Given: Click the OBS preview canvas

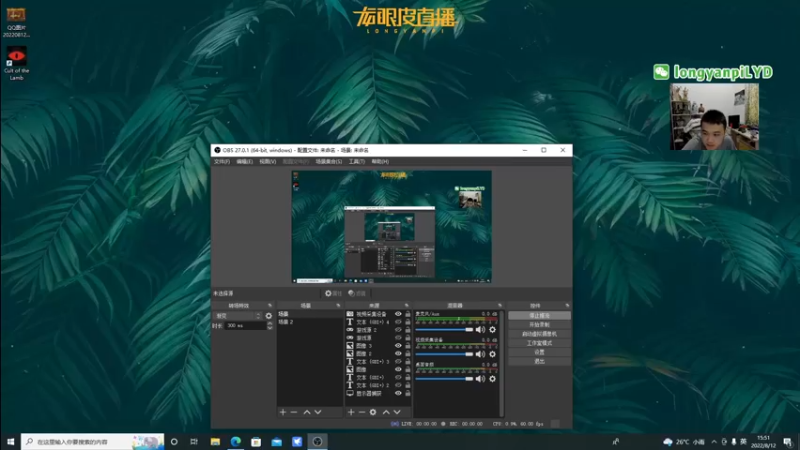Looking at the screenshot, I should coord(391,227).
